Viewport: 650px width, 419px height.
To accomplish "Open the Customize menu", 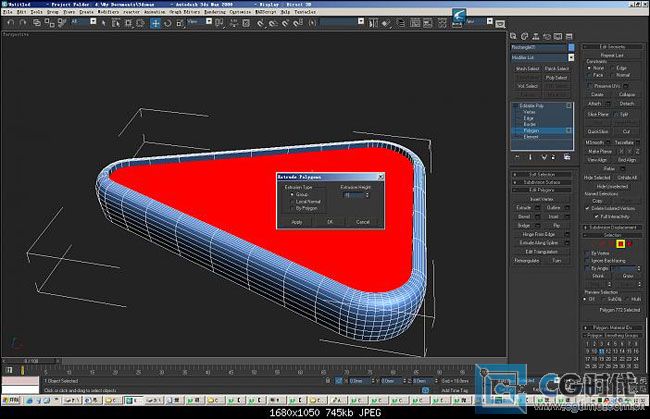I will (240, 12).
